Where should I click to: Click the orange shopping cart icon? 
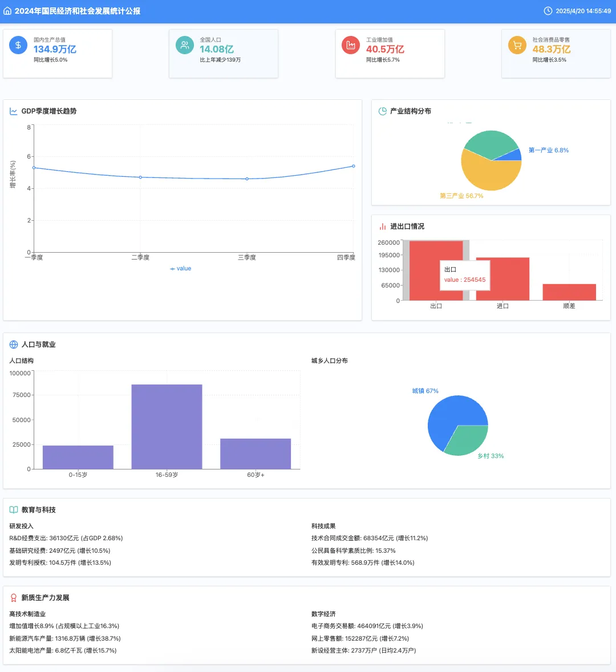[517, 45]
